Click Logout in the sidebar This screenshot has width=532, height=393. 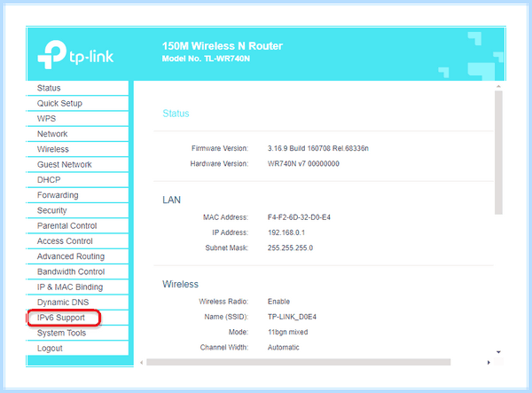50,349
